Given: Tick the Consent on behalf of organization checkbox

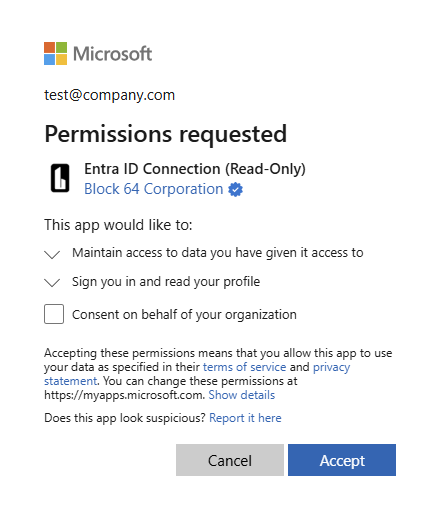Looking at the screenshot, I should (x=54, y=314).
